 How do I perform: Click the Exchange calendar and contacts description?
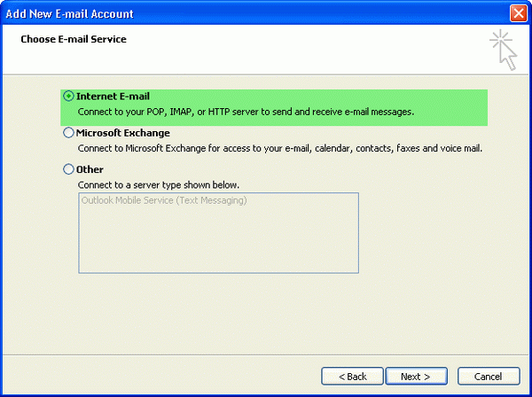[x=278, y=148]
